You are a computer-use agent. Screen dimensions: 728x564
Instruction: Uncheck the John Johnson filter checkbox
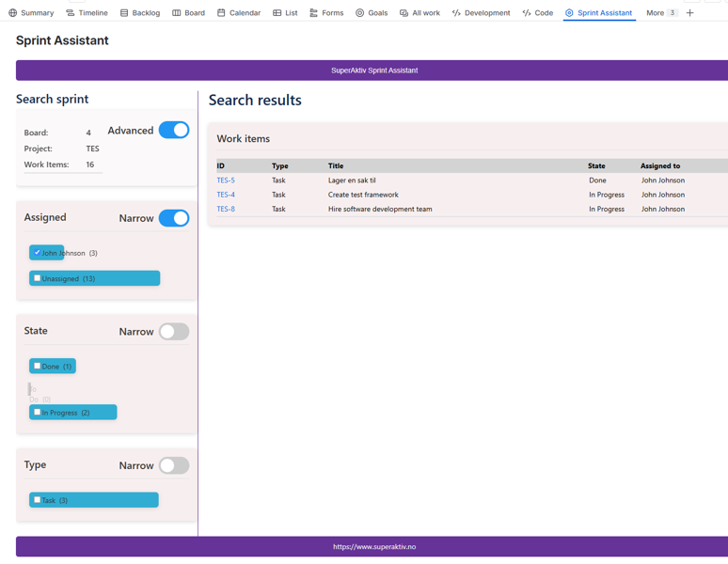(x=38, y=253)
